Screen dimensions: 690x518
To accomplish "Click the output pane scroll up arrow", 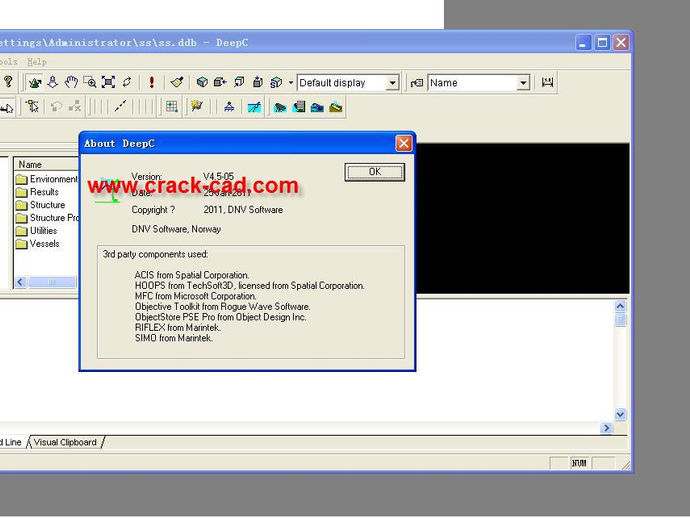I will coord(620,306).
